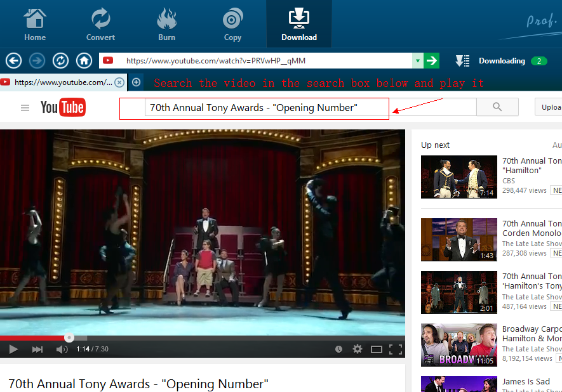
Task: Click the YouTube search box
Action: tap(311, 107)
